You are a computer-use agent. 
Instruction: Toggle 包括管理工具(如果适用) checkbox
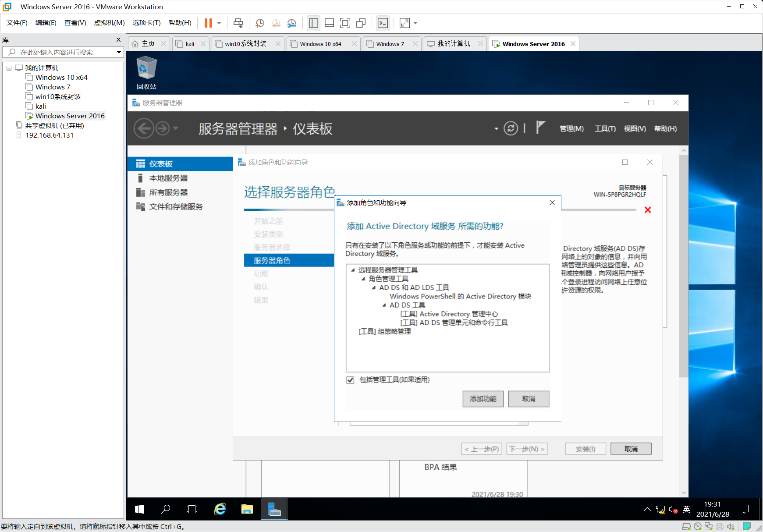coord(350,380)
